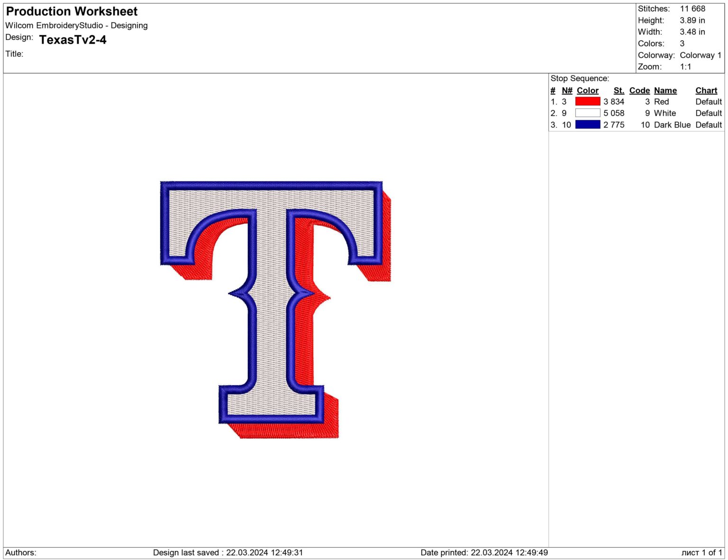Open the Default chart for Red

coord(708,101)
